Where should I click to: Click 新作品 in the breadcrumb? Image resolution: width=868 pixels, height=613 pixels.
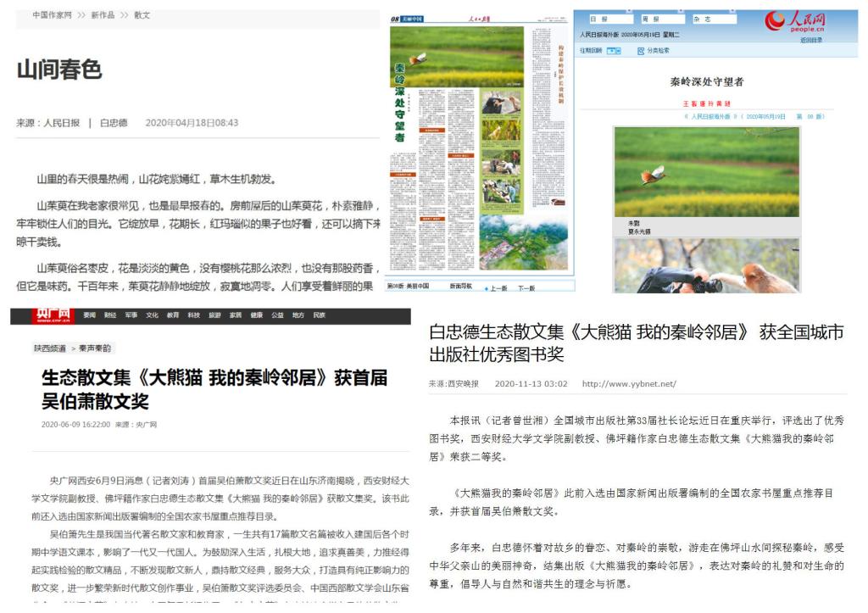104,15
